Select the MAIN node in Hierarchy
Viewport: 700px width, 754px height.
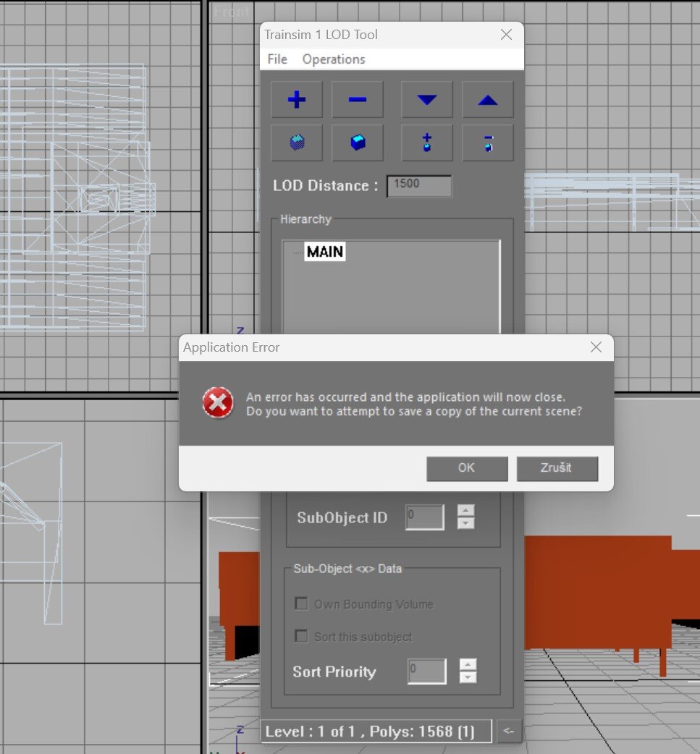pyautogui.click(x=325, y=252)
